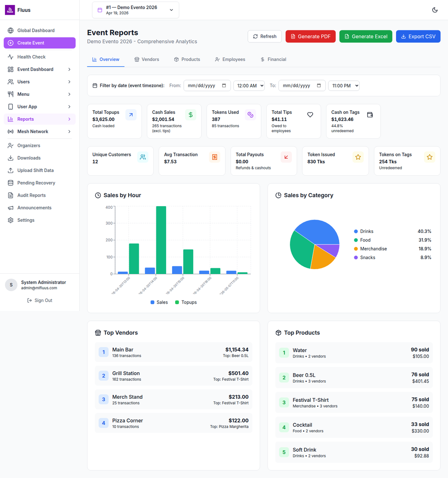Click the Settings gear icon

point(10,220)
